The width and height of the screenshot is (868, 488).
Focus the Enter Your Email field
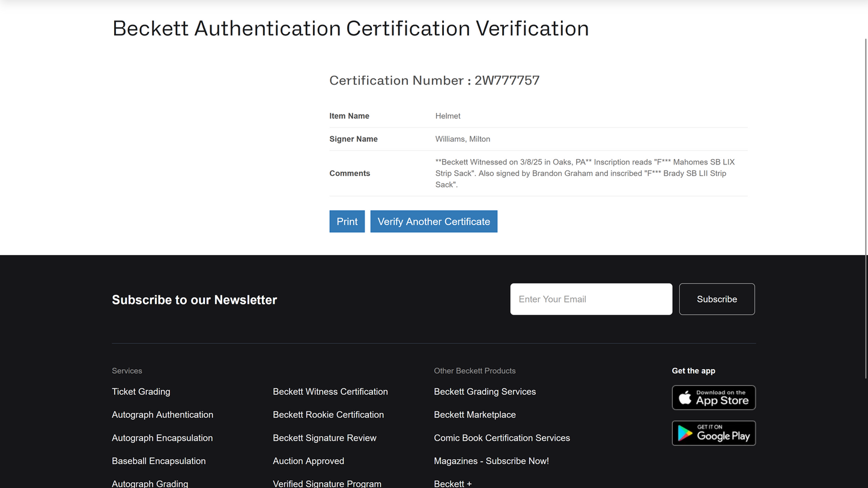click(x=591, y=299)
